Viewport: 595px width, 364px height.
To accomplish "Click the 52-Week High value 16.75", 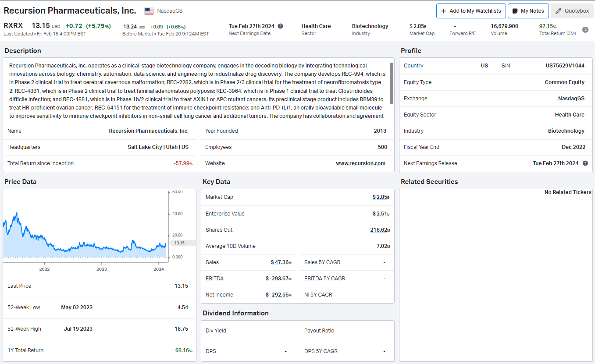I will click(181, 329).
